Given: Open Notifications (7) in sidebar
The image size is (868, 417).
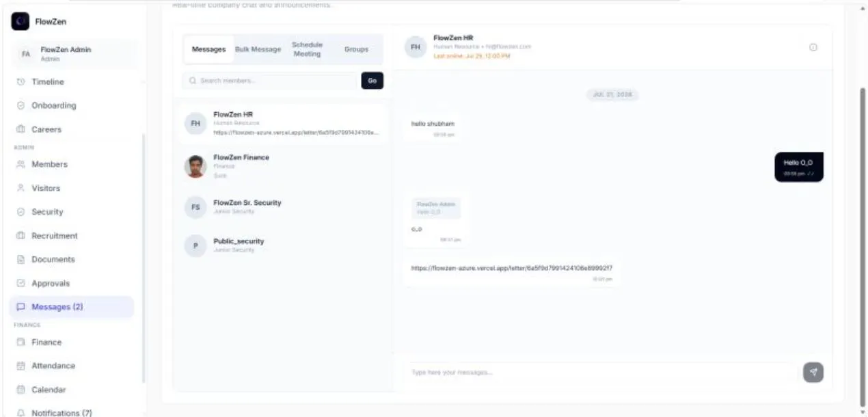Looking at the screenshot, I should pyautogui.click(x=62, y=413).
